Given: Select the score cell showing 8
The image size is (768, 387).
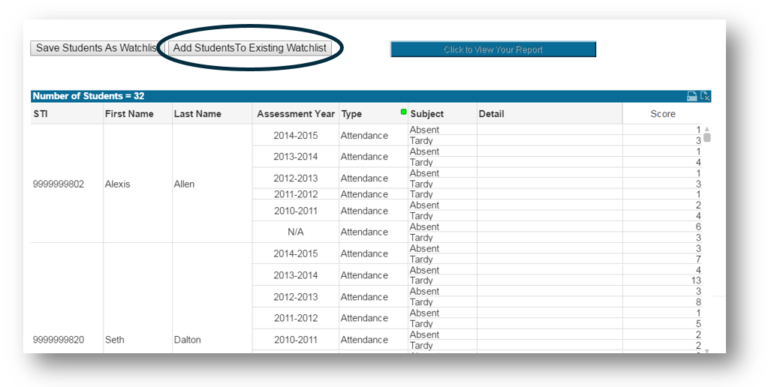Looking at the screenshot, I should [x=662, y=302].
